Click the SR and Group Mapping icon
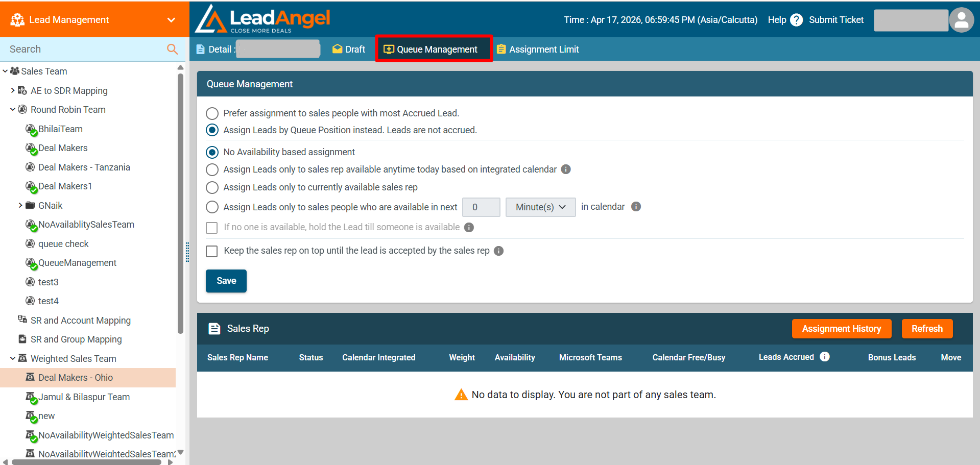This screenshot has width=980, height=465. coord(22,339)
